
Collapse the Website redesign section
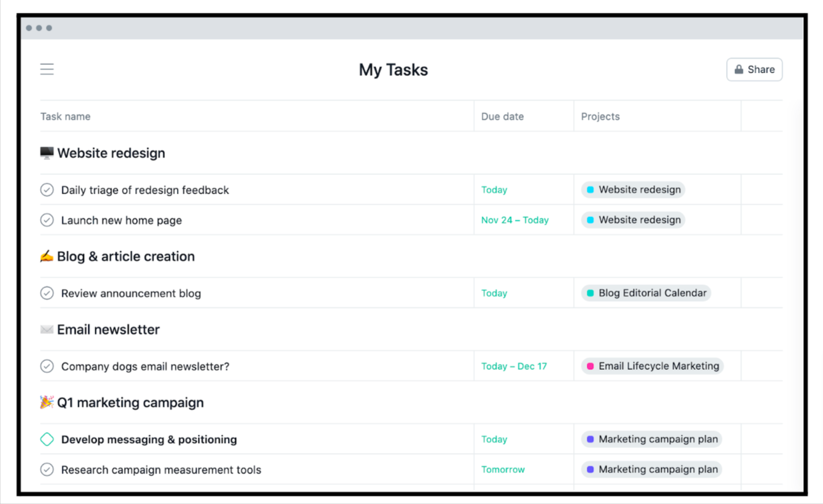(x=111, y=153)
